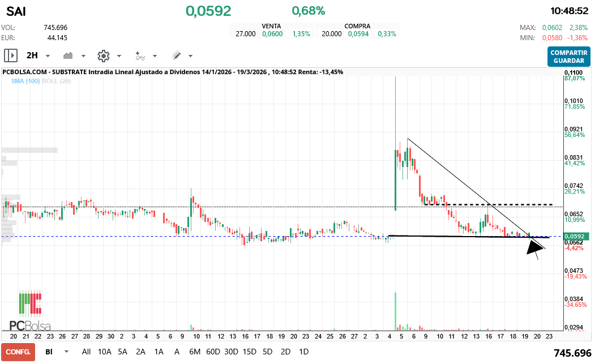Open the CONFG. configuration panel
This screenshot has height=364, width=599.
pos(19,352)
